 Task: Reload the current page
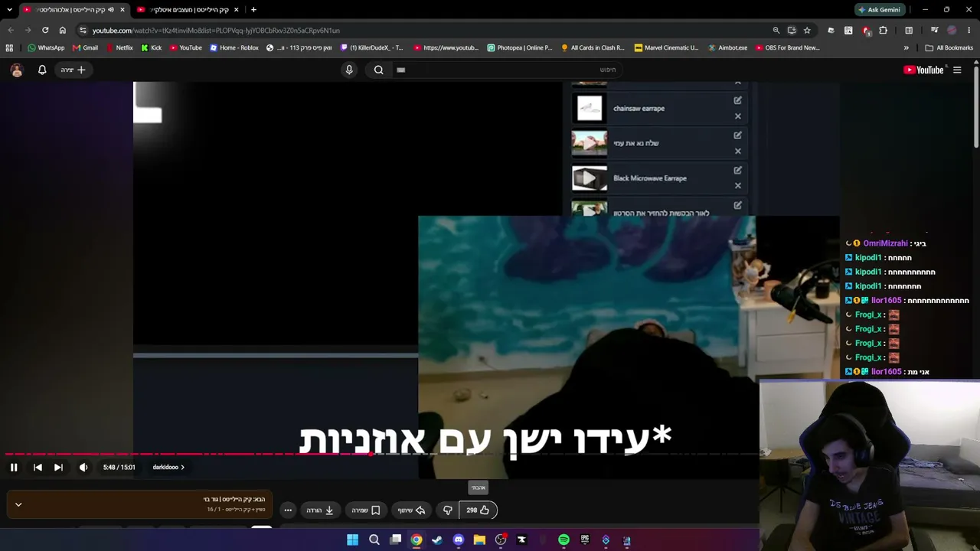click(45, 31)
